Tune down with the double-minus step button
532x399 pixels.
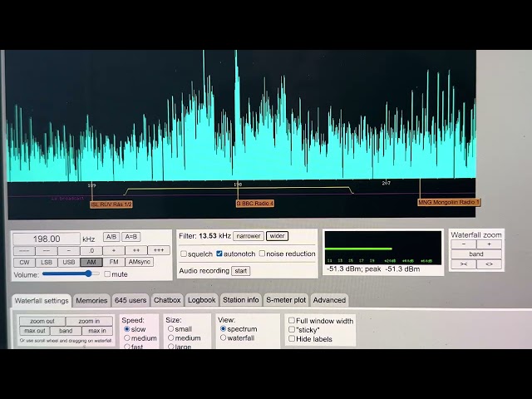(47, 251)
